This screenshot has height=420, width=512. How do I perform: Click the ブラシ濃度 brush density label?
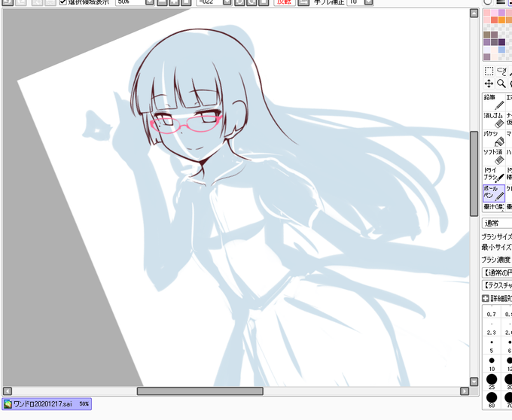pyautogui.click(x=495, y=260)
